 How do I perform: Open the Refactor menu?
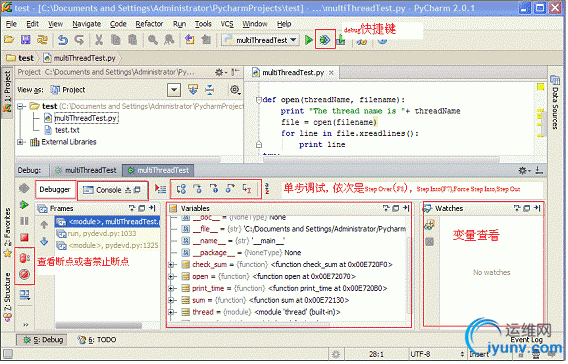click(x=149, y=24)
